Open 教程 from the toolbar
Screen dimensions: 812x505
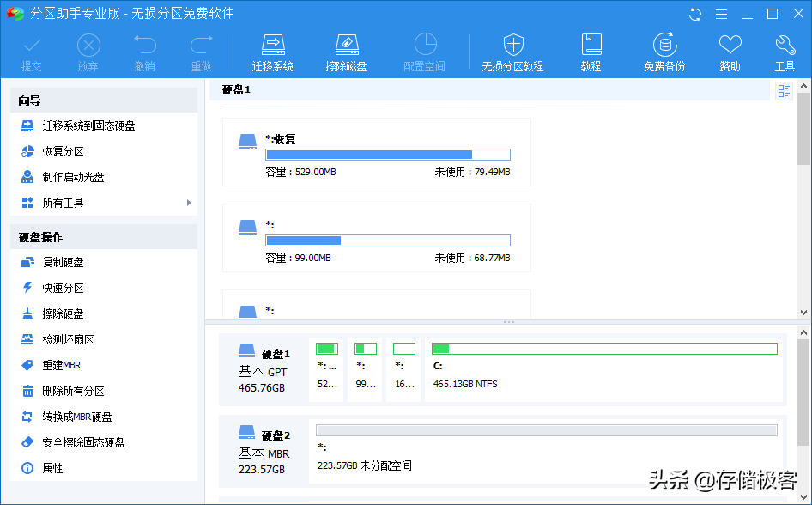tap(591, 50)
